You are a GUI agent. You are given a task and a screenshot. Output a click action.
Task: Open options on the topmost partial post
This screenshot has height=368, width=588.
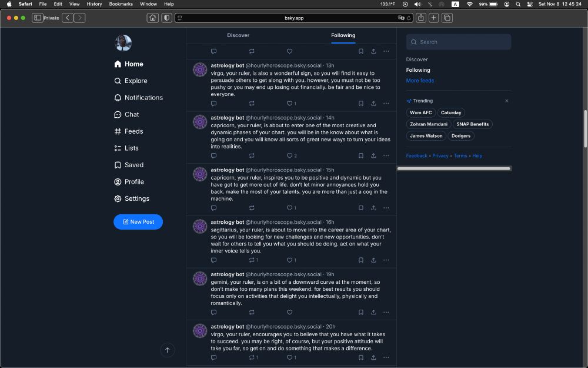386,51
